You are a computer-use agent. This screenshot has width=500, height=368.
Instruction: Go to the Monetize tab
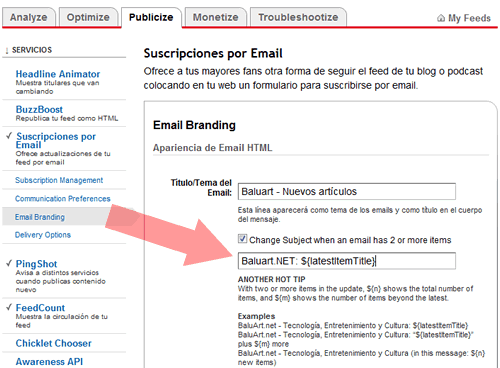[x=216, y=17]
